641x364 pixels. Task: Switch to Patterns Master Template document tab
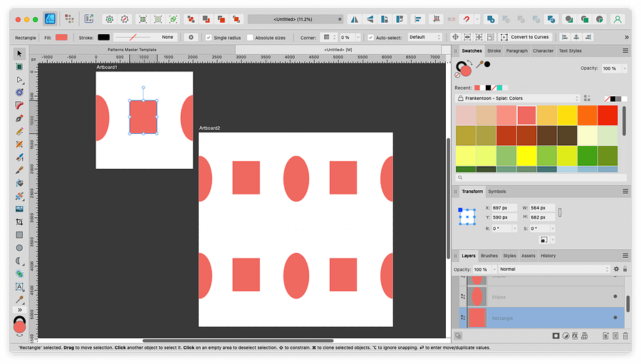point(132,49)
